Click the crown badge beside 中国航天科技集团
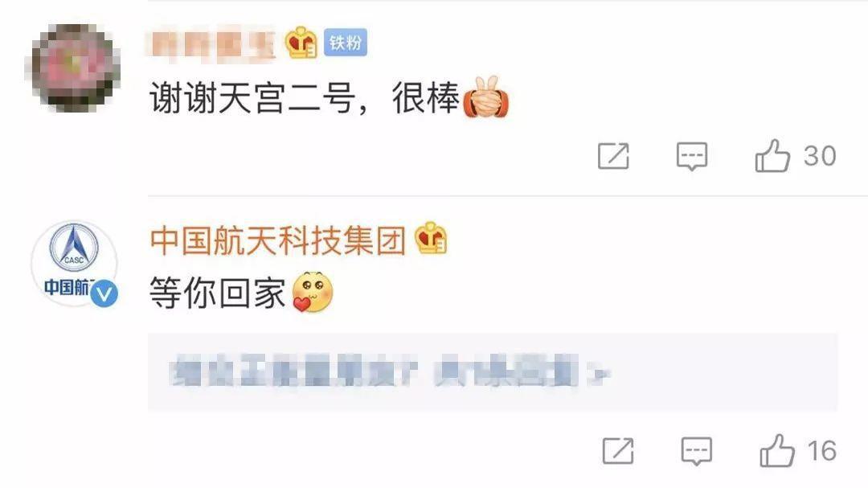868x488 pixels. pos(431,238)
